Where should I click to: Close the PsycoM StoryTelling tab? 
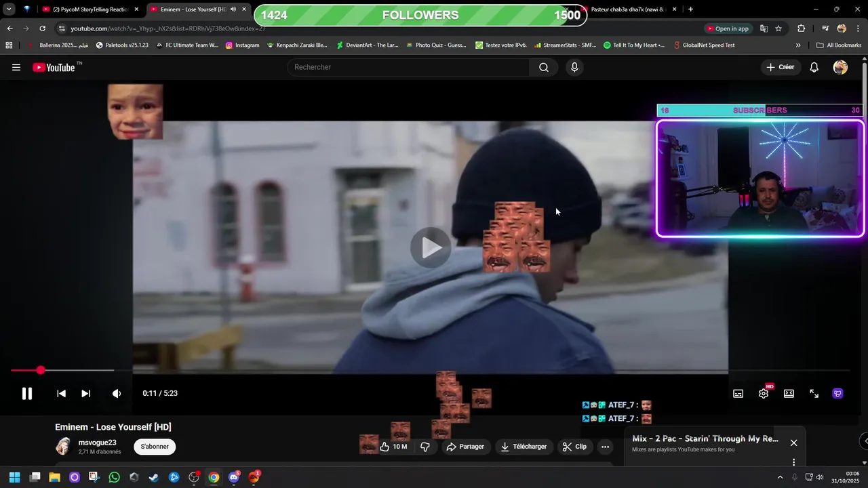[136, 9]
